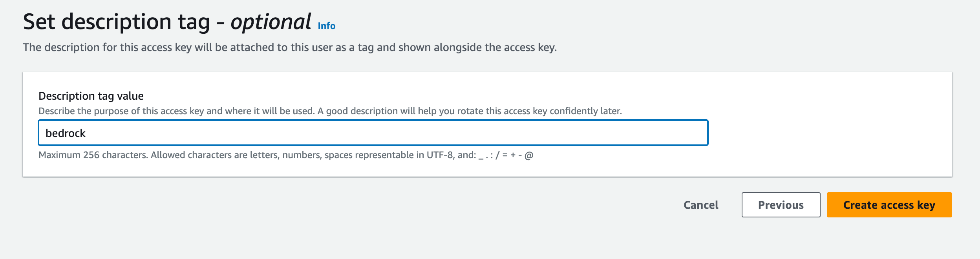Click the @ symbol in allowed characters

point(529,155)
